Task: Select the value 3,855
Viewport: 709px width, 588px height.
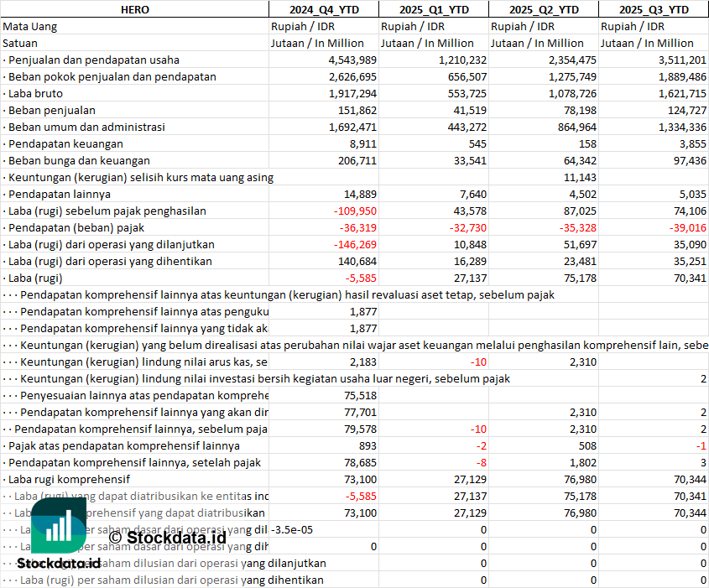Action: pos(692,143)
